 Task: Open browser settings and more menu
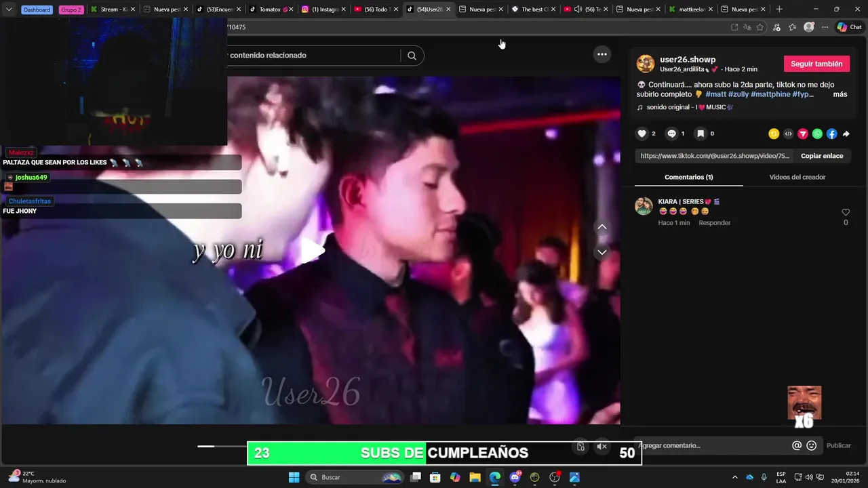[x=825, y=27]
